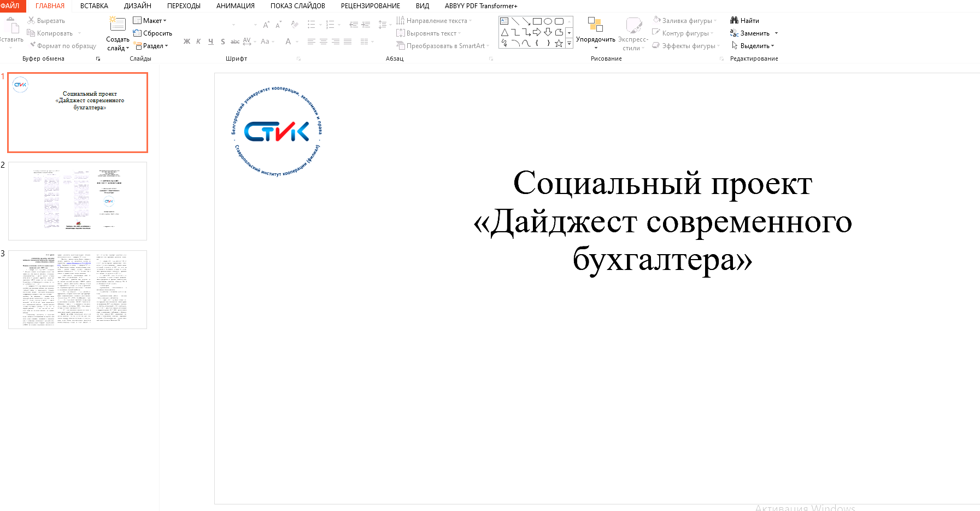Pick the left brace shape
The width and height of the screenshot is (980, 511).
[x=537, y=43]
